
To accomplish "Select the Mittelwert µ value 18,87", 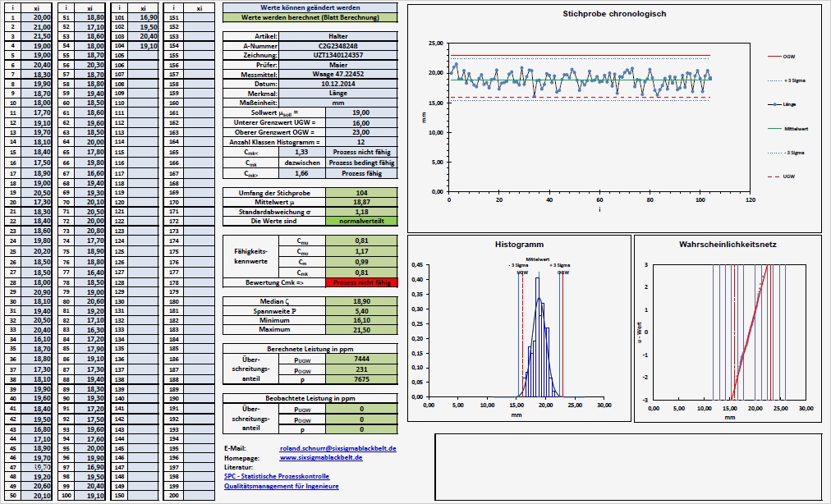I will tap(361, 203).
